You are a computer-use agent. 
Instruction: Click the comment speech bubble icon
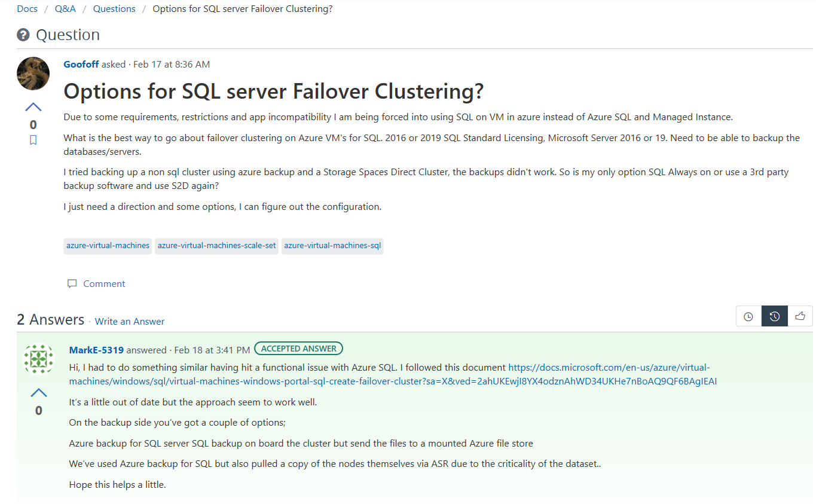pyautogui.click(x=72, y=283)
